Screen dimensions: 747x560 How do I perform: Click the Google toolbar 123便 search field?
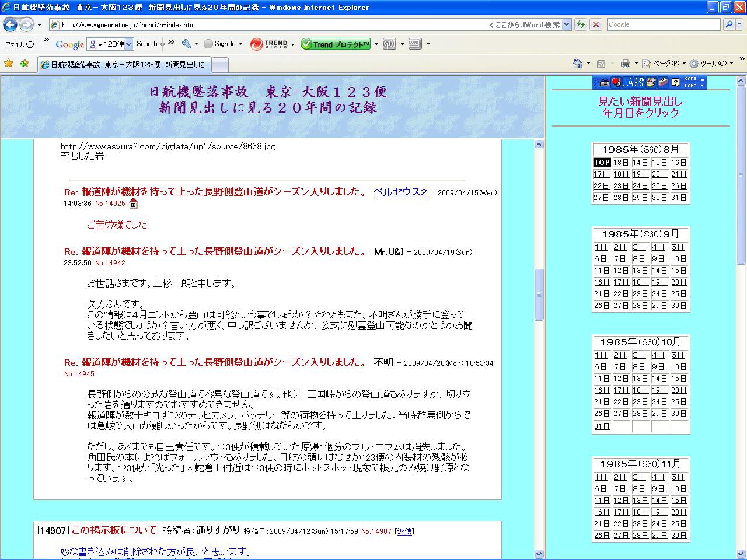[110, 44]
